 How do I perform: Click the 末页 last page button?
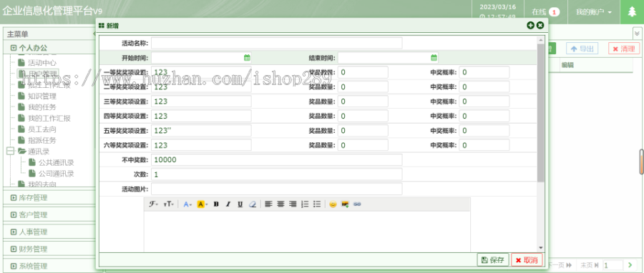(x=589, y=266)
